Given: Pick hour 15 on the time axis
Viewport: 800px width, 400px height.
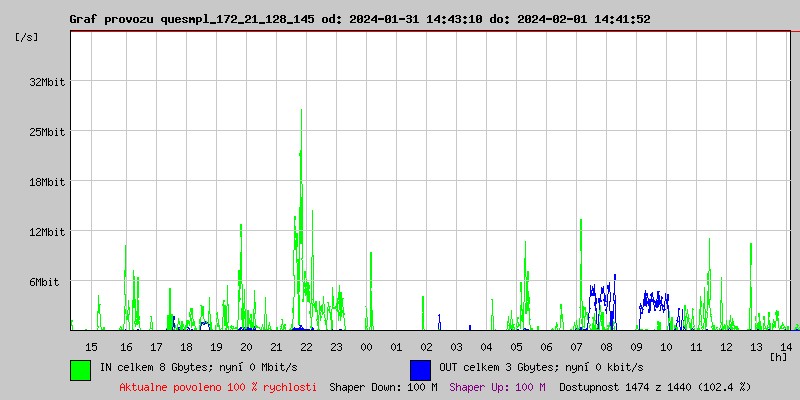Looking at the screenshot, I should (91, 346).
